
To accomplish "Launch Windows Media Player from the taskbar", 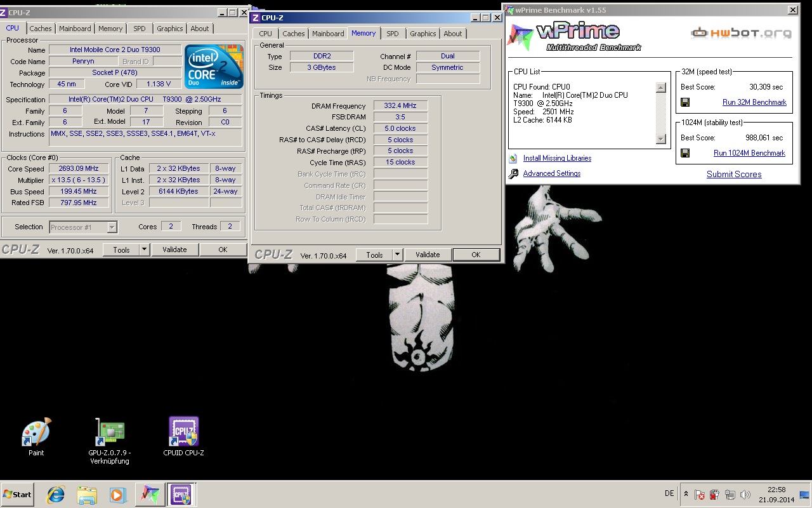I will point(117,495).
